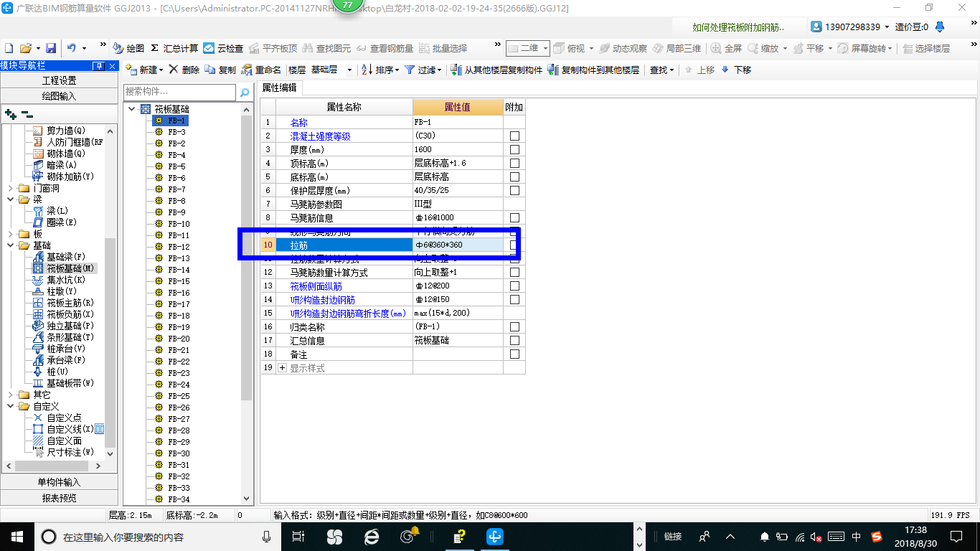Expand the 板 folder
This screenshot has height=551, width=980.
click(11, 234)
